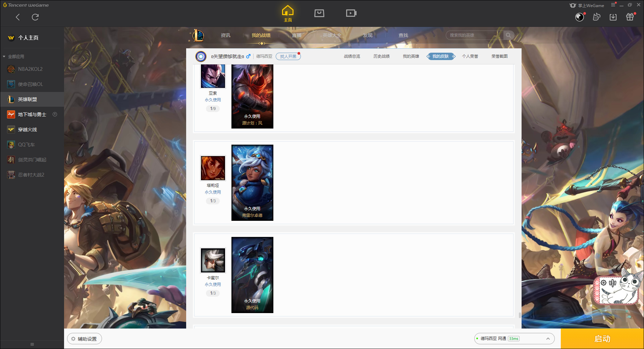Click the search magnifier button

508,35
